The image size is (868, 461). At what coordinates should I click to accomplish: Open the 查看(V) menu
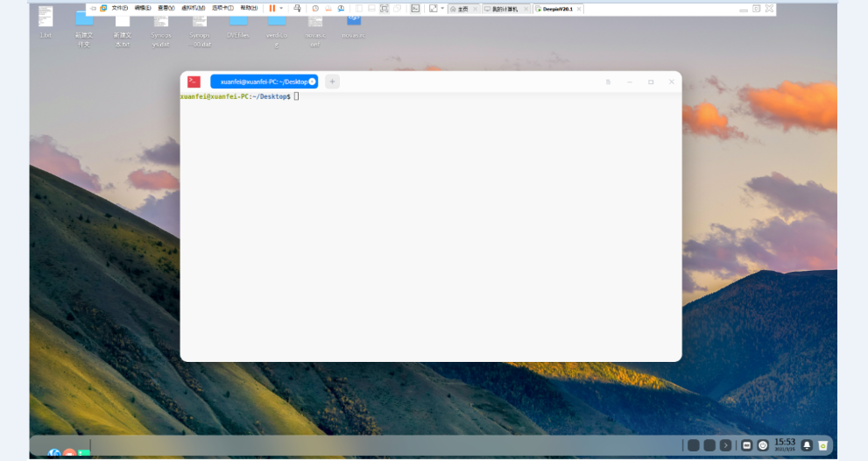pos(166,8)
